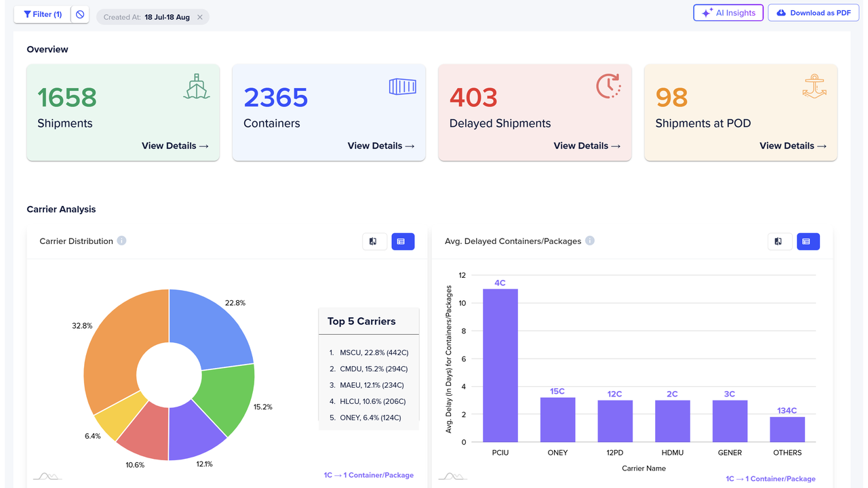The width and height of the screenshot is (868, 488).
Task: Click info icon beside Avg. Delayed Containers/Packages
Action: coord(590,241)
